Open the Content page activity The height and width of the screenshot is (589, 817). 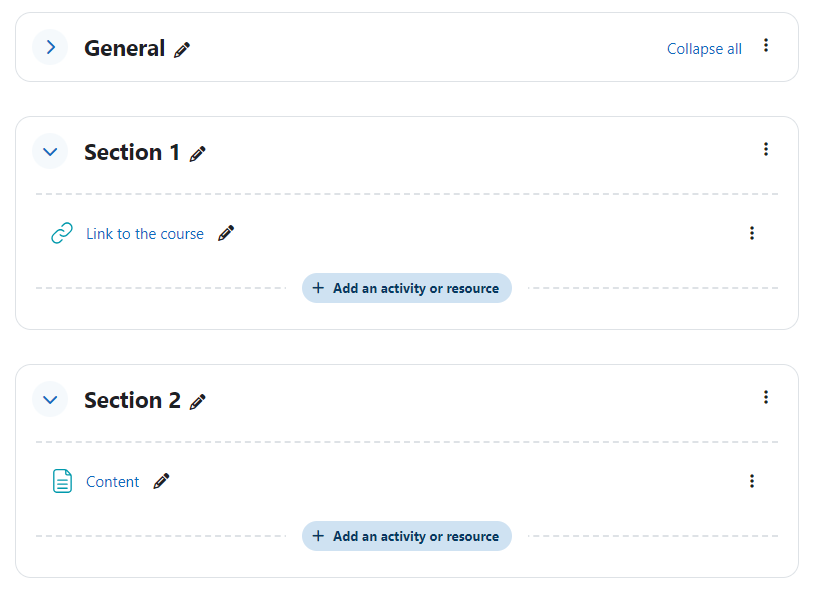coord(113,482)
